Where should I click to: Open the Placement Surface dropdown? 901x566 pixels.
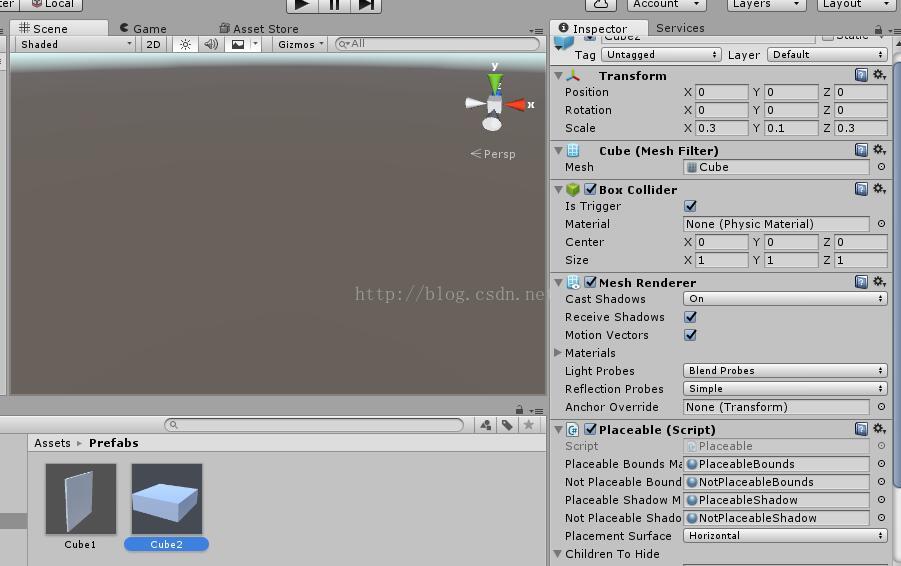click(x=785, y=536)
